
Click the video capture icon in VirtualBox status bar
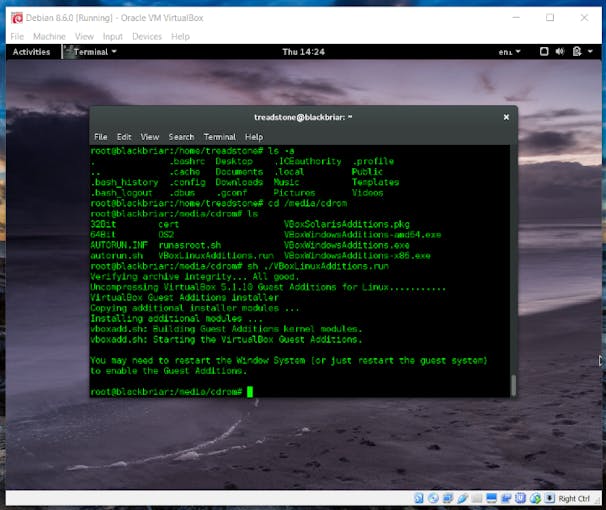pyautogui.click(x=506, y=498)
